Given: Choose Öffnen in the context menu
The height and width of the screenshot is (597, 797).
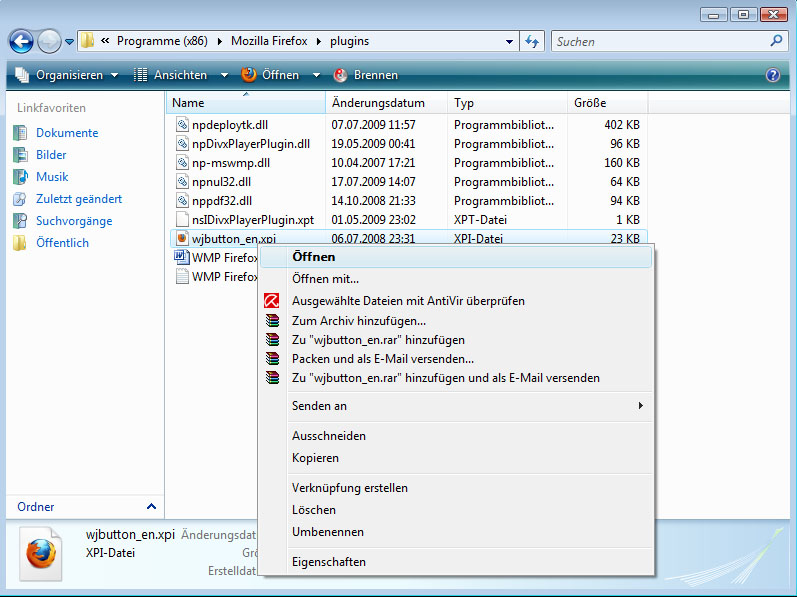Looking at the screenshot, I should [x=456, y=257].
